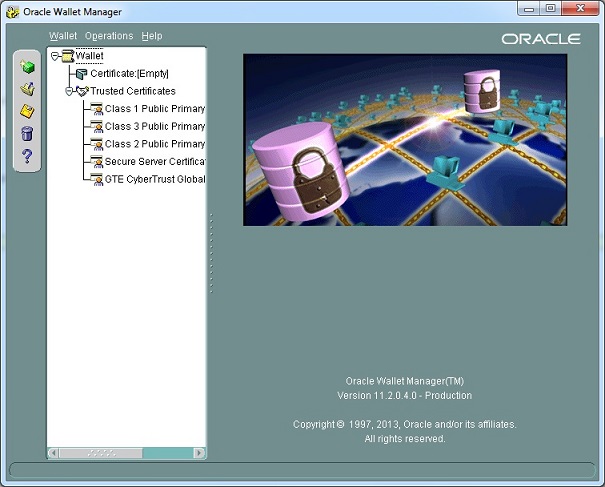Screen dimensions: 605x487
Task: Click the Wallet node icon in tree
Action: pos(68,56)
